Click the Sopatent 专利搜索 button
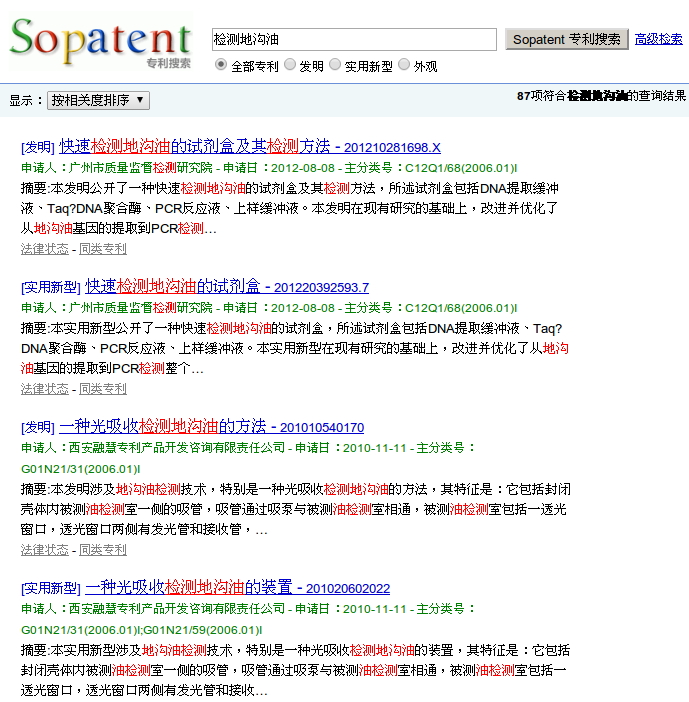This screenshot has width=689, height=702. (566, 39)
